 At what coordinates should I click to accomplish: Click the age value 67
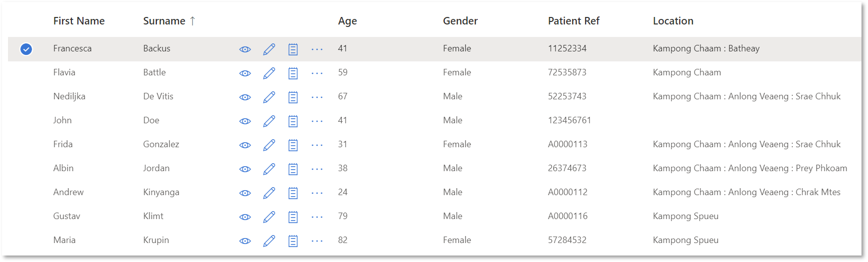343,96
